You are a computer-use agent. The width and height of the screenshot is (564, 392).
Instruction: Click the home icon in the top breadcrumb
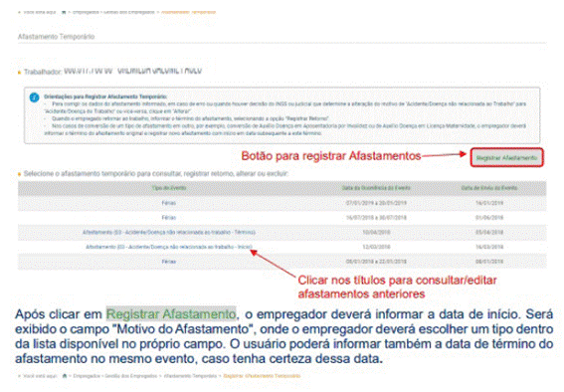64,12
